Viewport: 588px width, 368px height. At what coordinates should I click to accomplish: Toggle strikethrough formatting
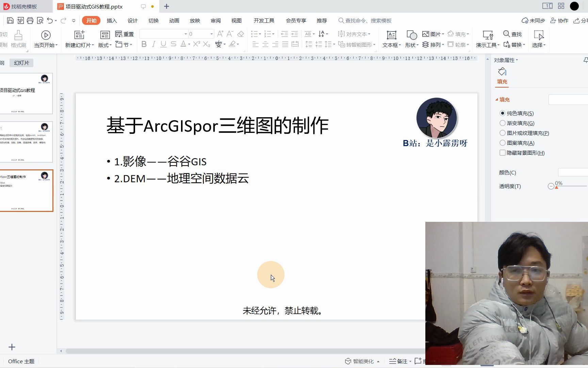[174, 44]
